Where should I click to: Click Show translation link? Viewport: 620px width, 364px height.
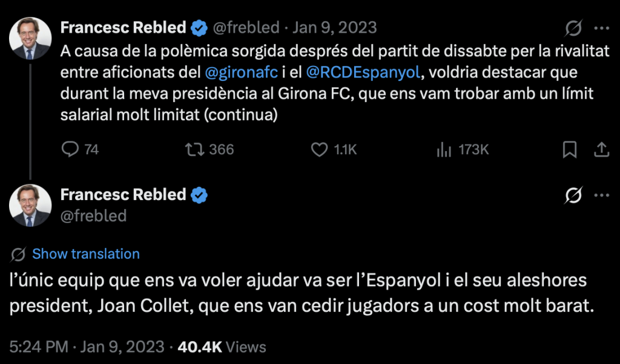pos(85,254)
